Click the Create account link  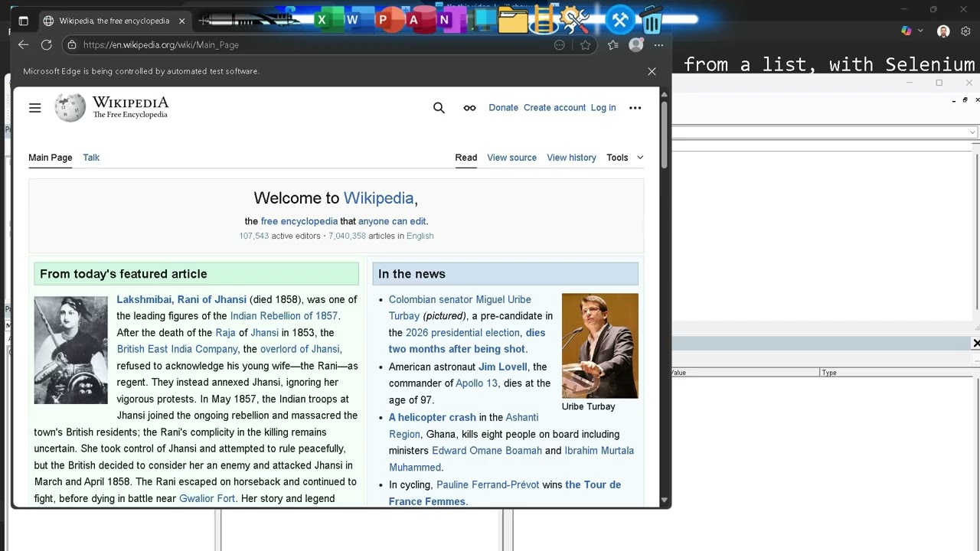click(554, 108)
